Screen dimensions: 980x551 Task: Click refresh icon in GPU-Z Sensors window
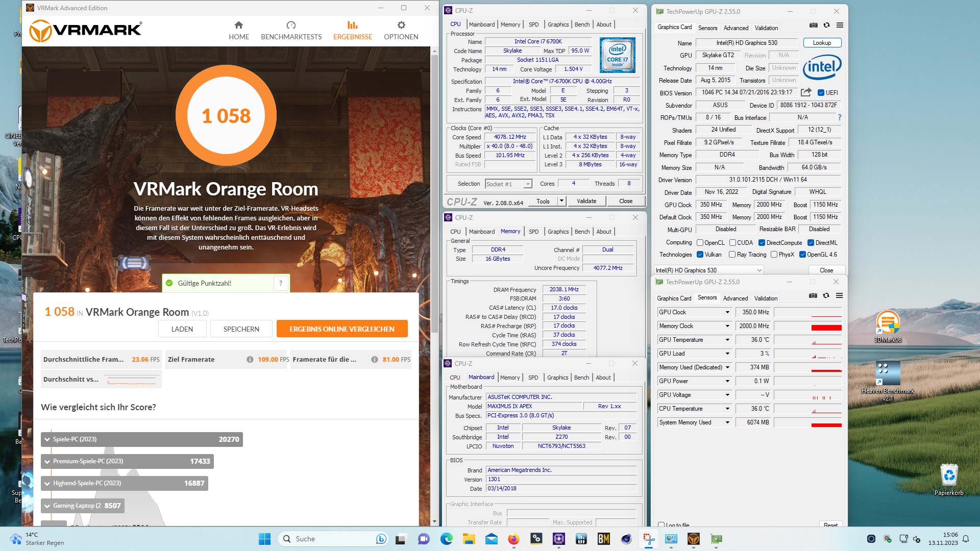[826, 296]
